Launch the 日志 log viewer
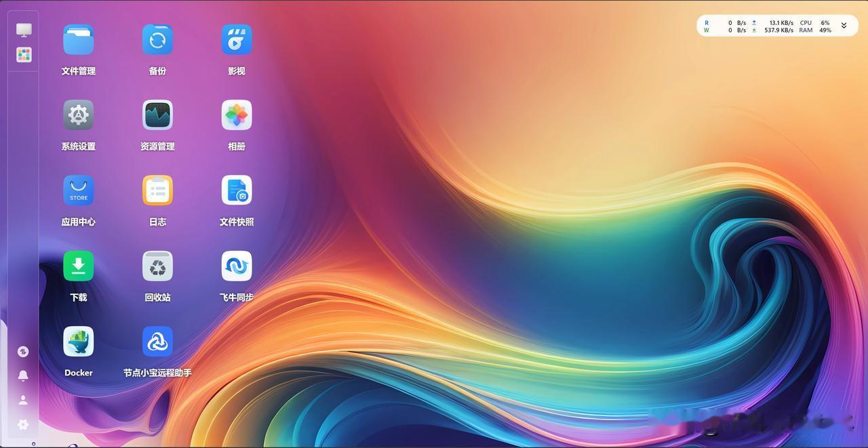 click(157, 190)
